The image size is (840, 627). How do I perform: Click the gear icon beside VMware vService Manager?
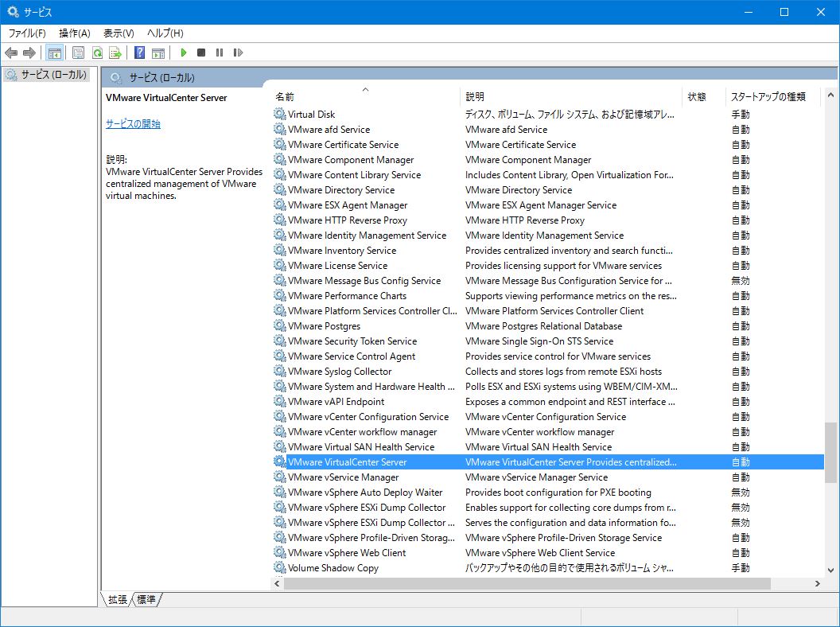pyautogui.click(x=280, y=477)
